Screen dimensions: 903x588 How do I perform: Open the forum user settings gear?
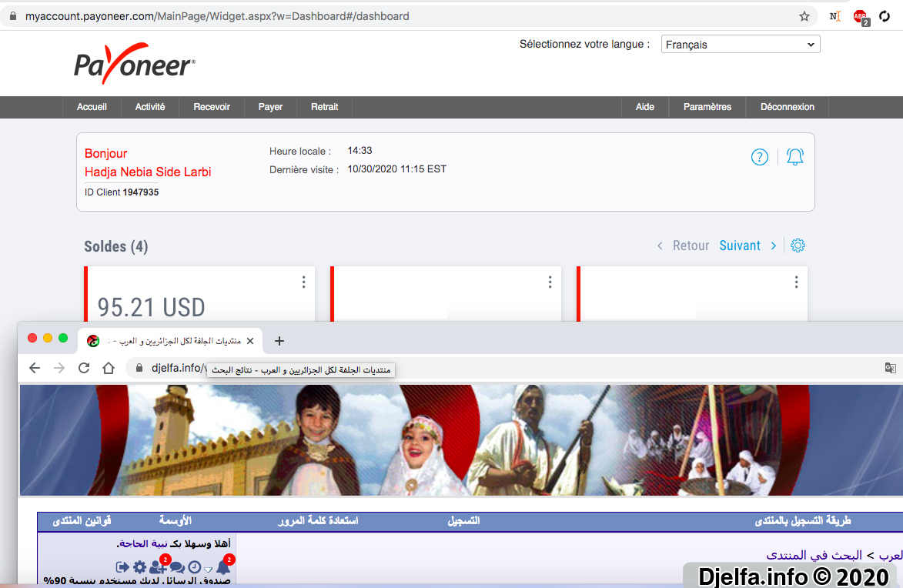point(140,567)
